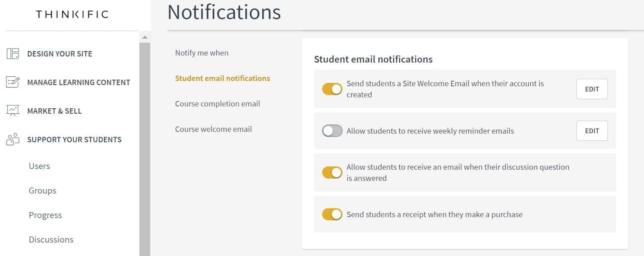Disable the Site Welcome Email toggle
Viewport: 644px width, 256px height.
[332, 89]
